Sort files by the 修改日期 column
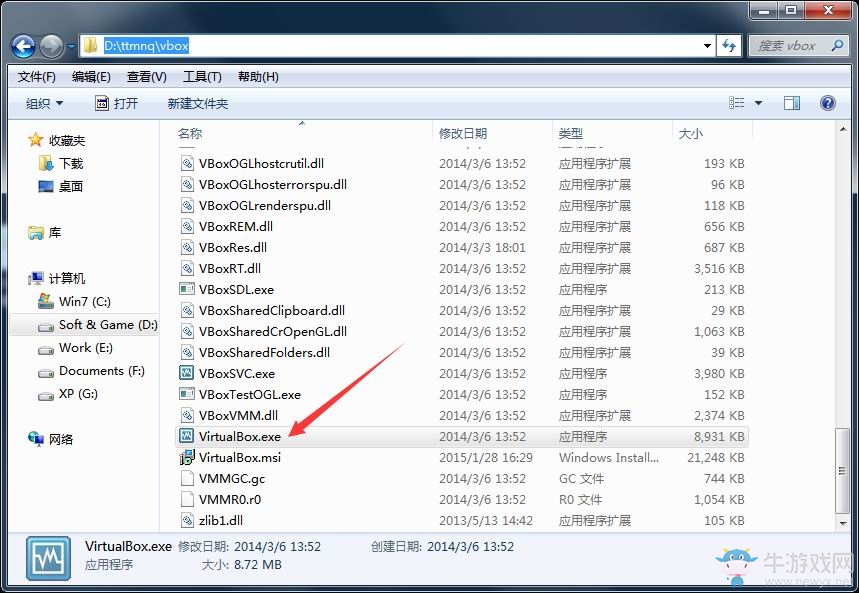Image resolution: width=859 pixels, height=593 pixels. pos(462,133)
